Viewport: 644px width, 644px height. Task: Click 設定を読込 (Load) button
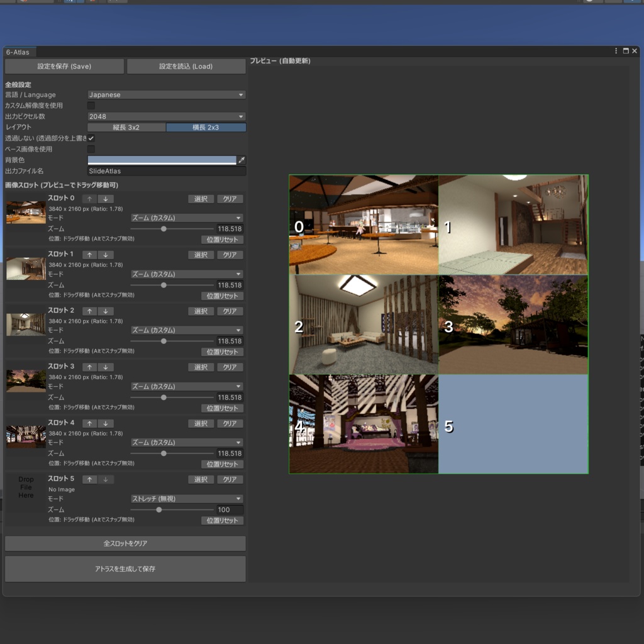pos(186,67)
